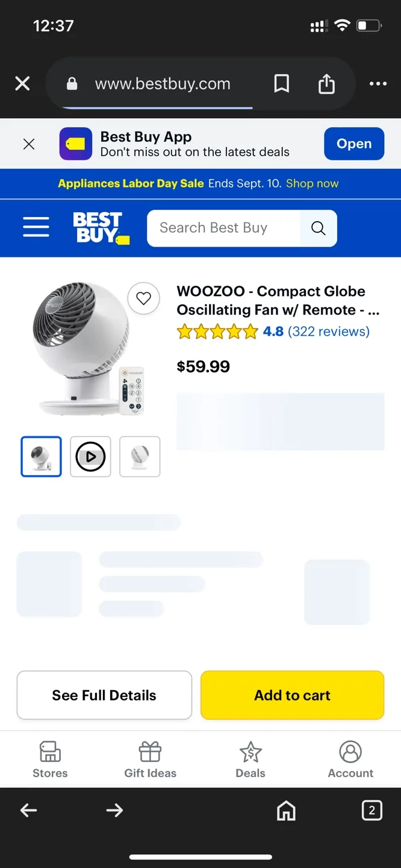Focus the Search Best Buy field
Image resolution: width=401 pixels, height=868 pixels.
point(223,228)
